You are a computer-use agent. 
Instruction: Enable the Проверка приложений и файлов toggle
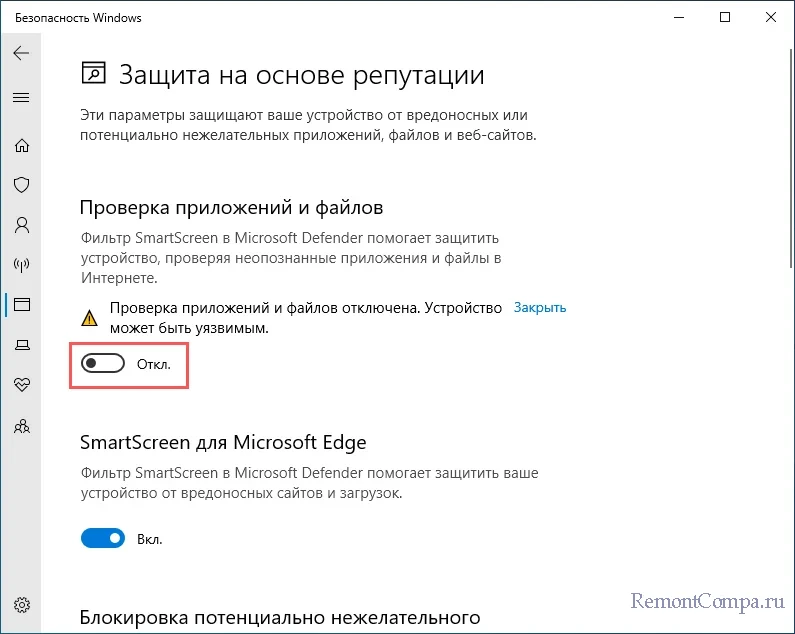pos(103,363)
